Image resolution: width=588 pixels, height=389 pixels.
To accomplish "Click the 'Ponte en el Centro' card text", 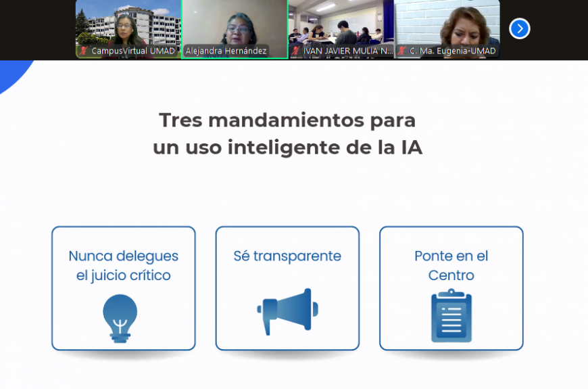I will coord(451,266).
